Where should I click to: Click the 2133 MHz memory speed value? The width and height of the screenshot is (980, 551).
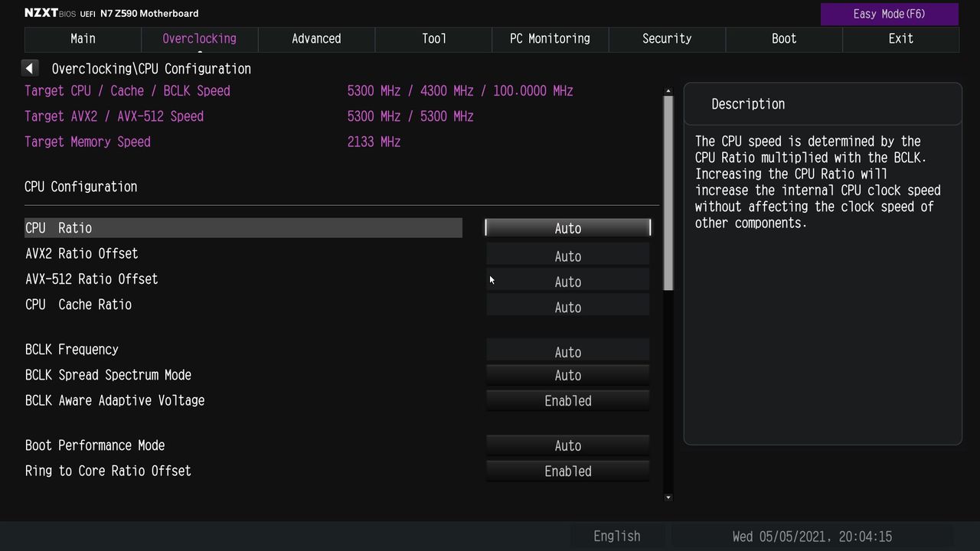[x=374, y=142]
